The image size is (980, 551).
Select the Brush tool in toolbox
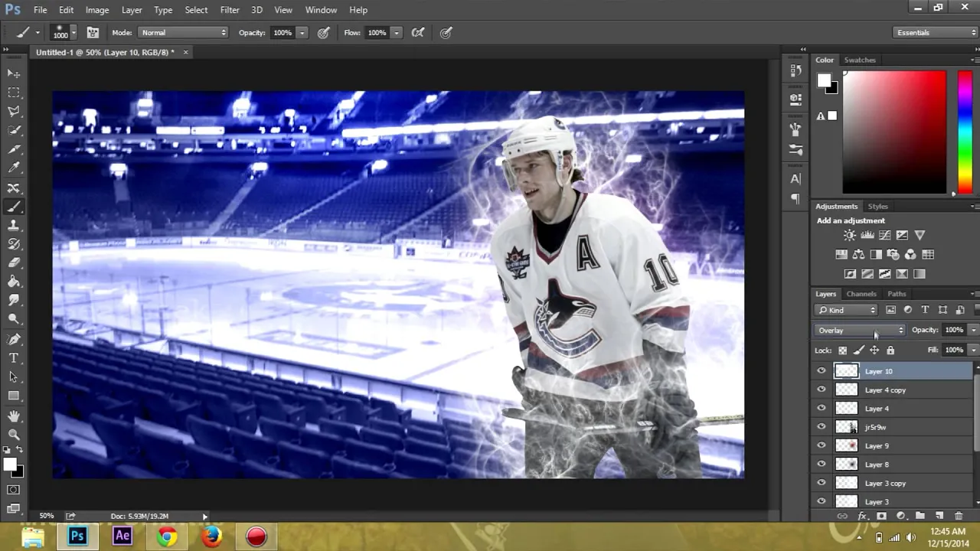(14, 207)
